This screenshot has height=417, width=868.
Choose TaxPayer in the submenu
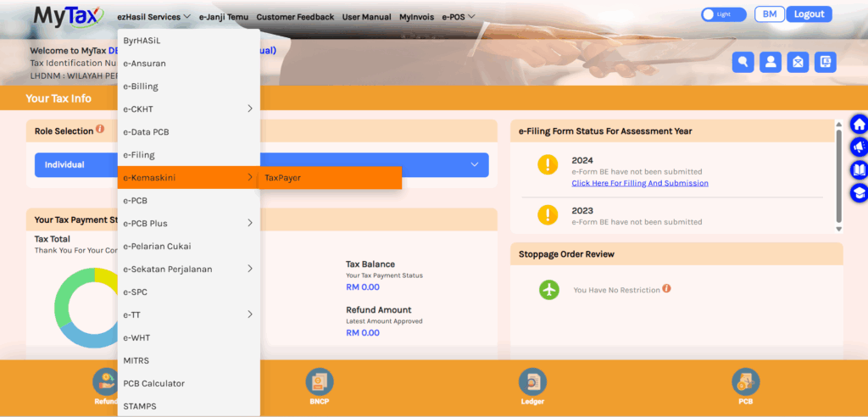[x=331, y=177]
